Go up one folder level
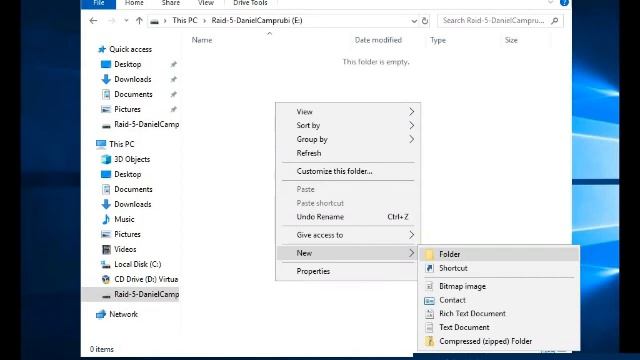The width and height of the screenshot is (640, 360). 139,20
